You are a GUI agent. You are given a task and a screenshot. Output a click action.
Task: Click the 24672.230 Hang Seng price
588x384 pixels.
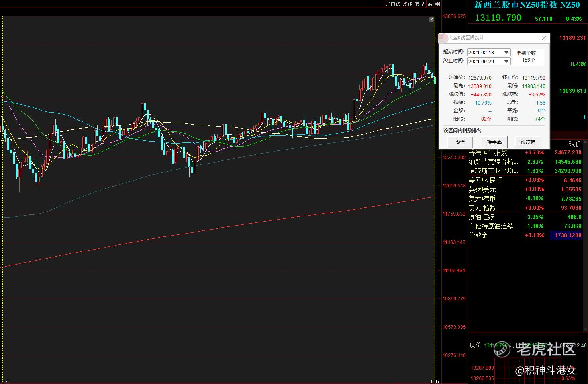coord(568,152)
